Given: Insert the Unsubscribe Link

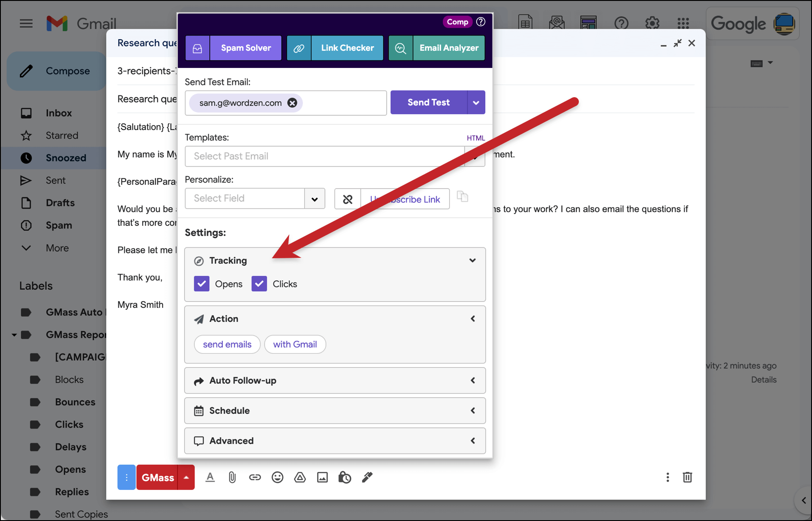Looking at the screenshot, I should (x=405, y=199).
